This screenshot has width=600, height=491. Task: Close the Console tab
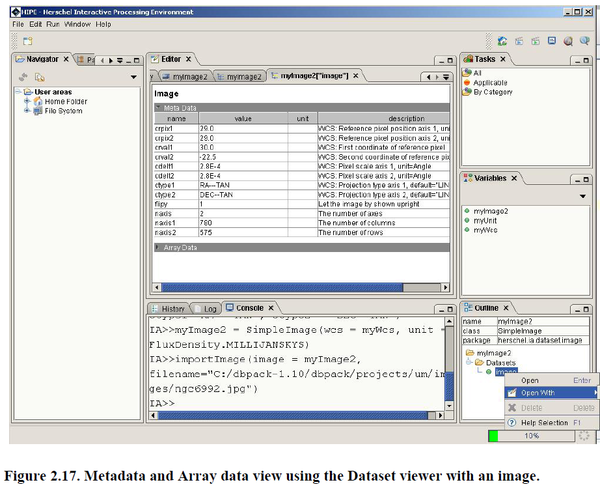tap(271, 308)
